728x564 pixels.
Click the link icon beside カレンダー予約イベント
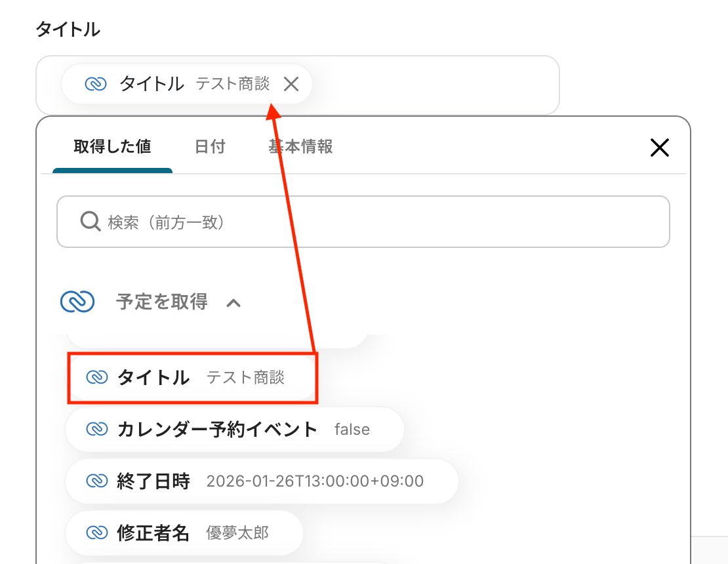click(96, 430)
